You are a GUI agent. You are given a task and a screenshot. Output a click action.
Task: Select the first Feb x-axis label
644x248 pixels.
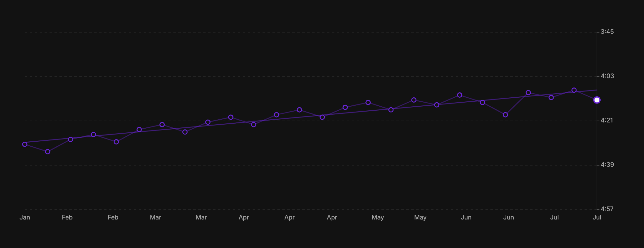pyautogui.click(x=67, y=217)
